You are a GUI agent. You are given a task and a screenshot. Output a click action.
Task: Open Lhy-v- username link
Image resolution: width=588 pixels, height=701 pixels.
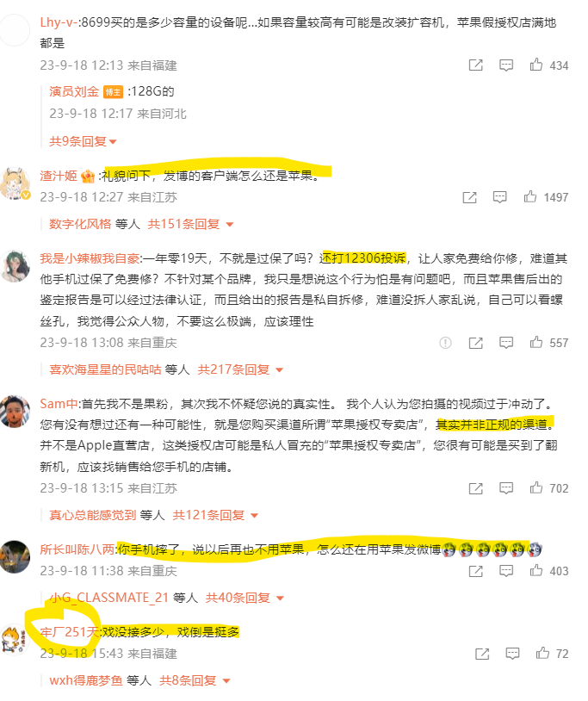click(x=59, y=22)
